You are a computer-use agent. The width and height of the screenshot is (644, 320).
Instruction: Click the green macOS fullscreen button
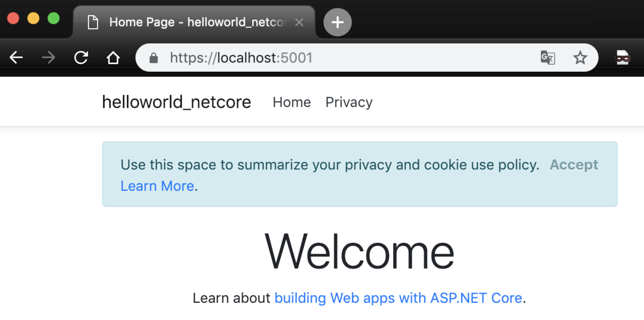coord(54,18)
